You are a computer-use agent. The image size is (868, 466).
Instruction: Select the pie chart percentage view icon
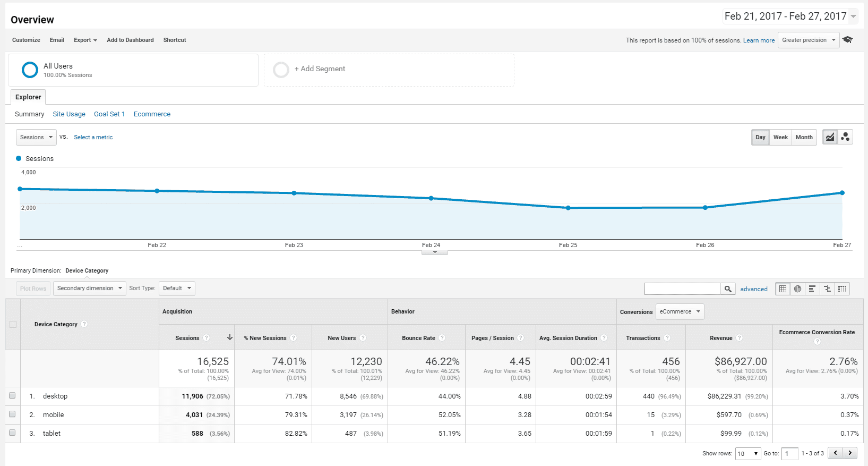[797, 289]
